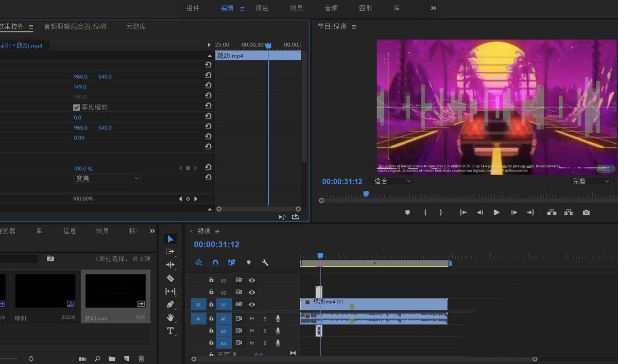Go to In point in Program monitor

click(x=463, y=212)
